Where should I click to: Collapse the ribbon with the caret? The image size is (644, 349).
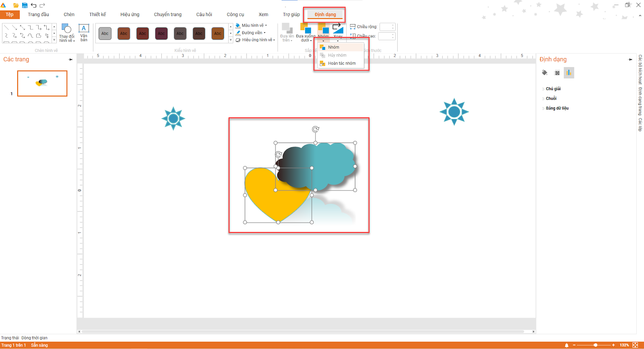(640, 16)
